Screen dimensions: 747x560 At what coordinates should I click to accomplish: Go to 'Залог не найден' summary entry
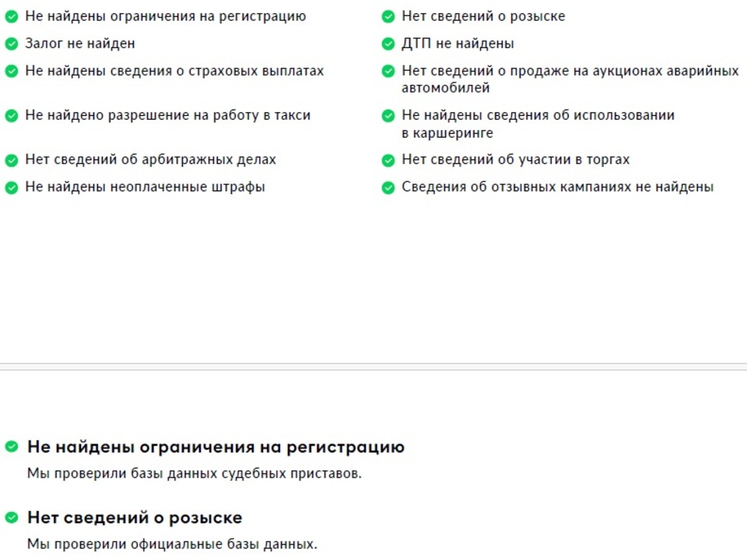pos(79,44)
